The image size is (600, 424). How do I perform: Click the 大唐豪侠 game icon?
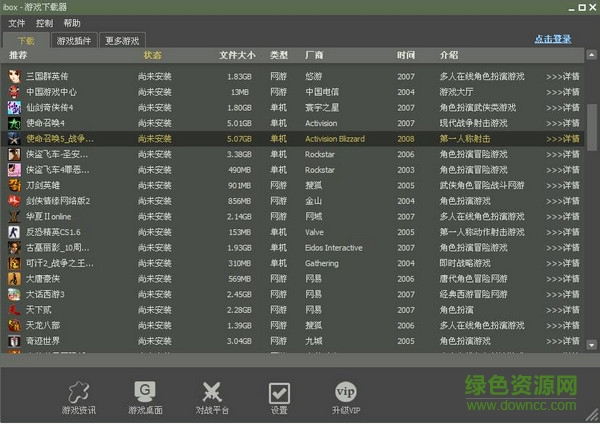click(x=14, y=279)
